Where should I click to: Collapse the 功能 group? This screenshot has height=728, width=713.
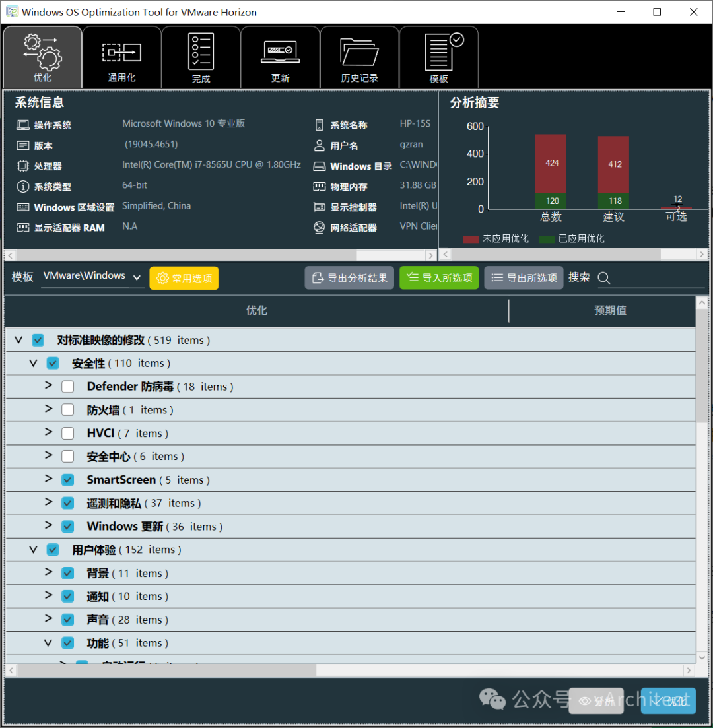click(48, 643)
